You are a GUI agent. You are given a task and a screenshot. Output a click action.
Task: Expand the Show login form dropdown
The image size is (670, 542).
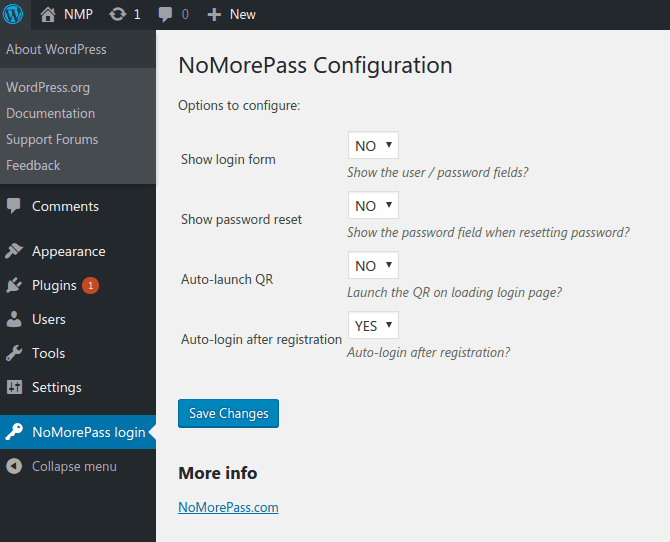[x=373, y=145]
